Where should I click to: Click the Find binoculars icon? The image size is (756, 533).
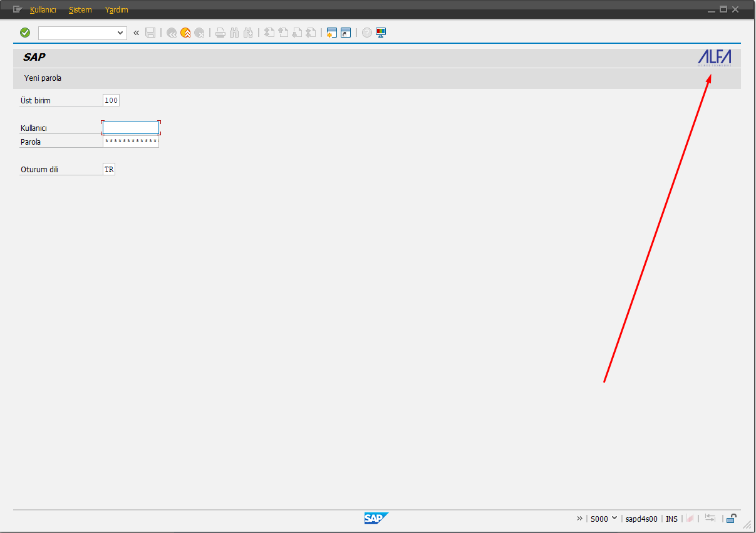tap(234, 33)
